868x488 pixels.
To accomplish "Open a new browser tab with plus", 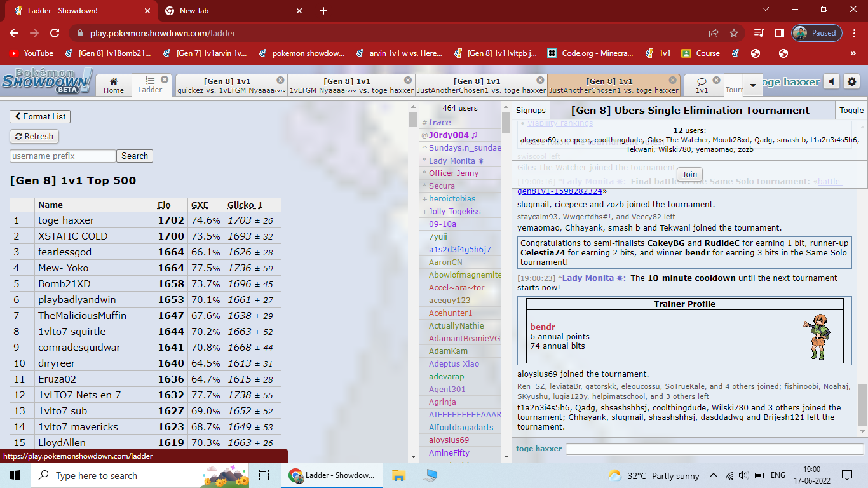I will [x=323, y=11].
